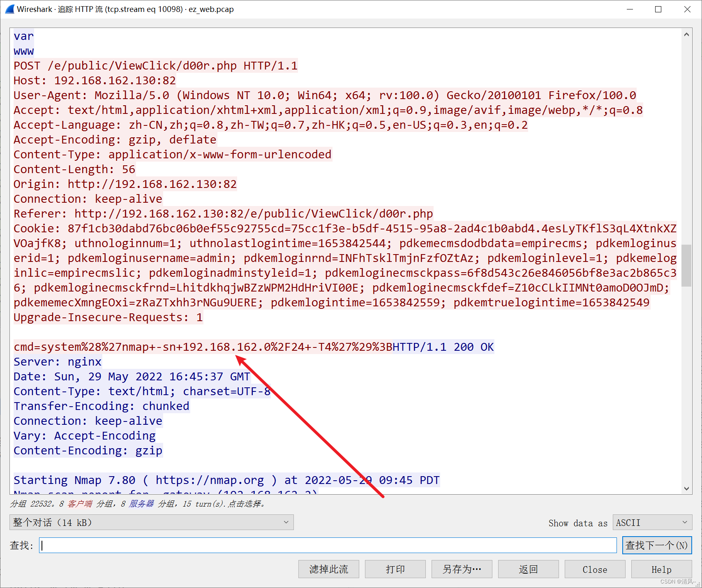Click the Close button at the bottom

[x=595, y=569]
